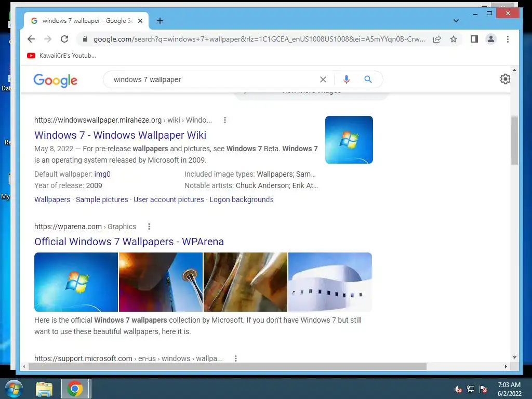The height and width of the screenshot is (399, 532).
Task: Click the support.microsoft.com URL breadcrumb
Action: (x=129, y=358)
